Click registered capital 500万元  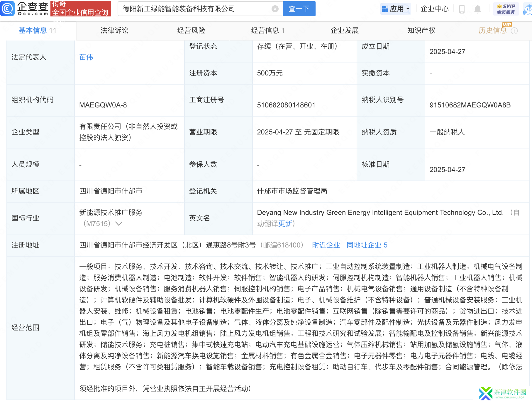click(x=270, y=73)
